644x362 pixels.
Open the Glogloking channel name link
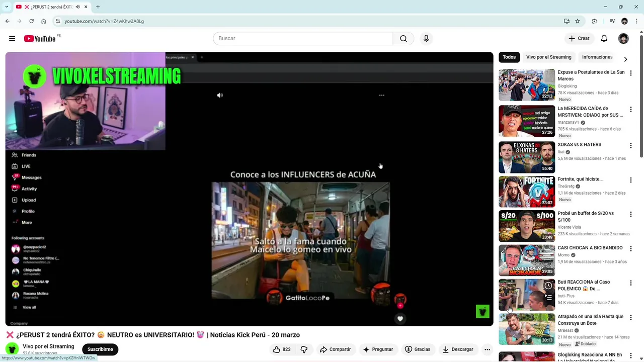pos(567,86)
